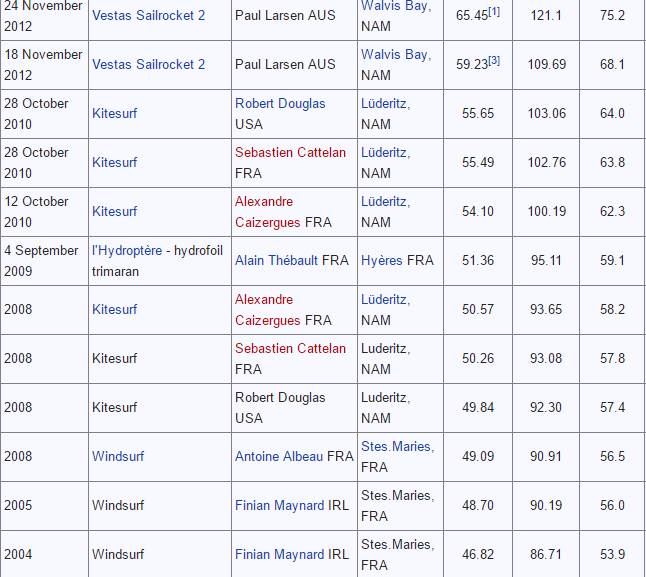Screen dimensions: 646x577
Task: Open Vestas Sailrocket 2 link in 24 November row
Action: click(148, 15)
